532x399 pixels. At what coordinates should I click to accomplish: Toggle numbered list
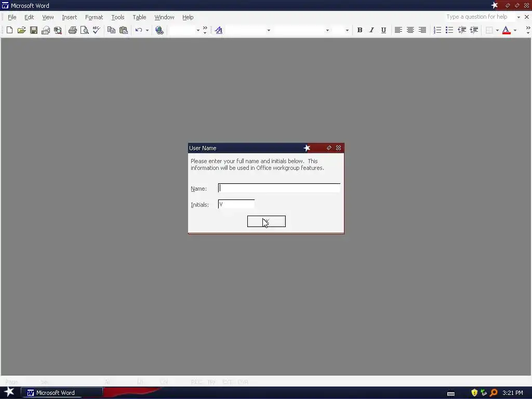tap(437, 30)
